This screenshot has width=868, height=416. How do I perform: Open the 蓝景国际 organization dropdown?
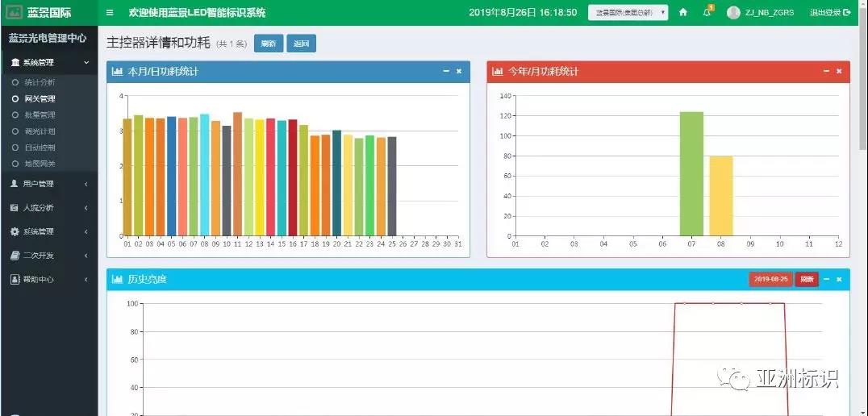point(628,13)
